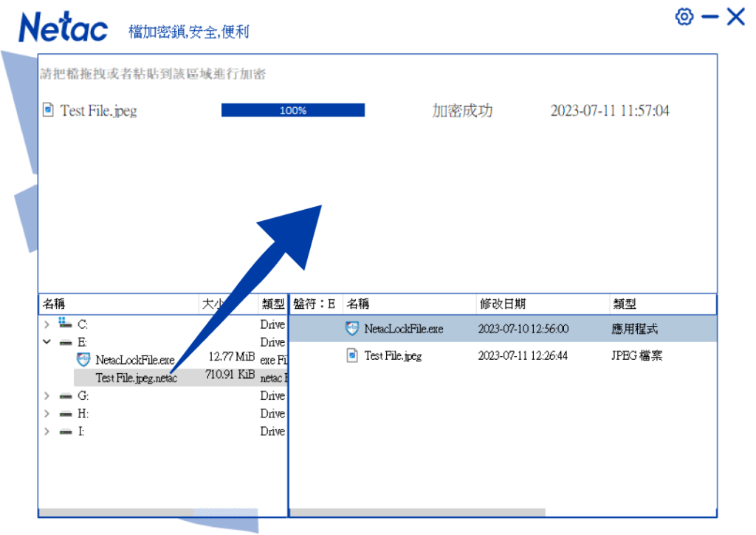Click the 應用程式 type cell
Viewport: 756px width, 535px height.
(x=634, y=329)
